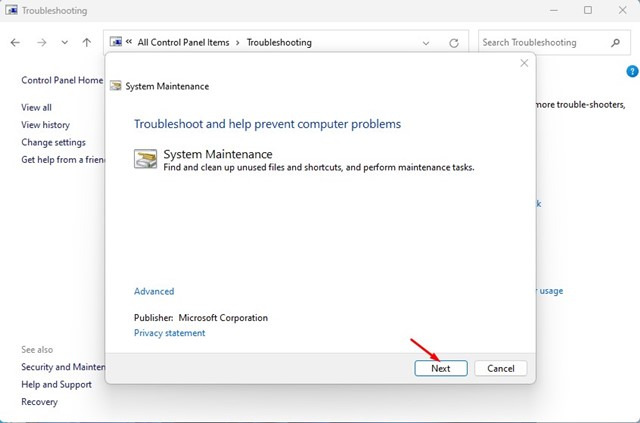Click the large System Maintenance broom icon
The width and height of the screenshot is (640, 423).
click(145, 158)
